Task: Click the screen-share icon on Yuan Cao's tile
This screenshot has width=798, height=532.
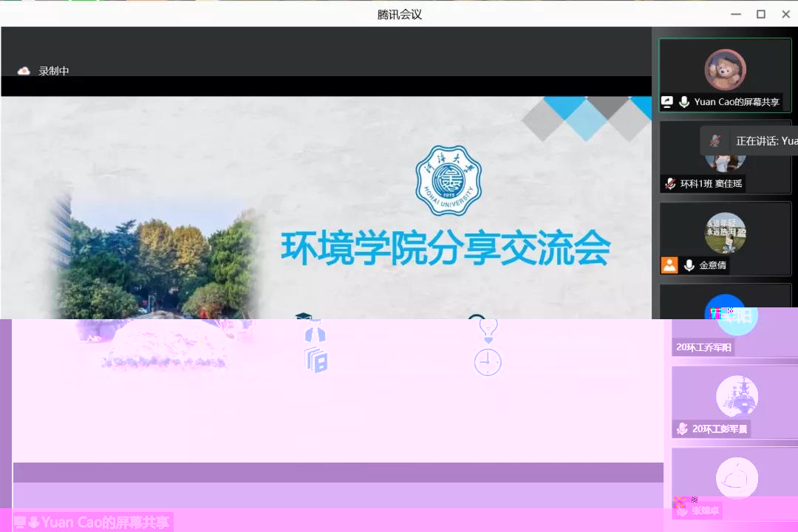Action: coord(667,102)
